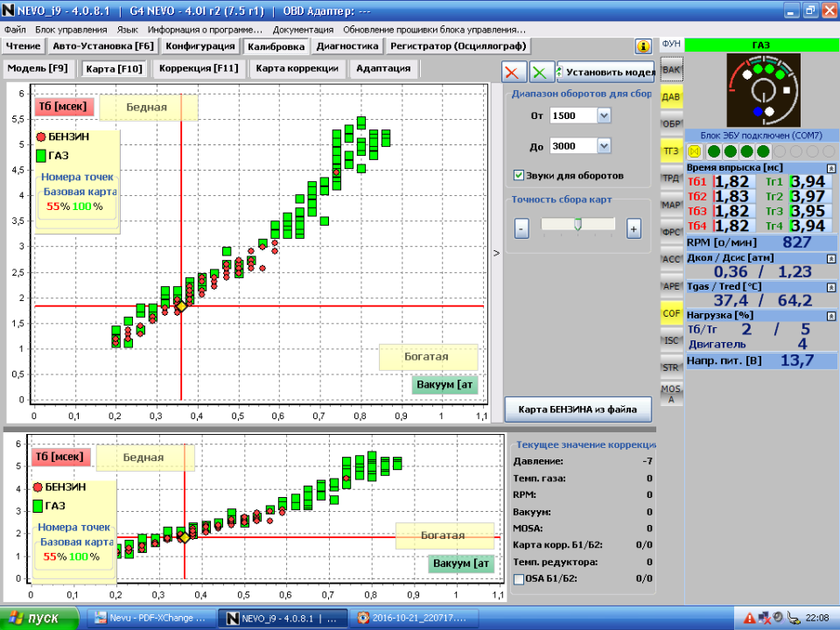This screenshot has width=840, height=630.
Task: Click the map accuracy slider handle
Action: pos(577,225)
